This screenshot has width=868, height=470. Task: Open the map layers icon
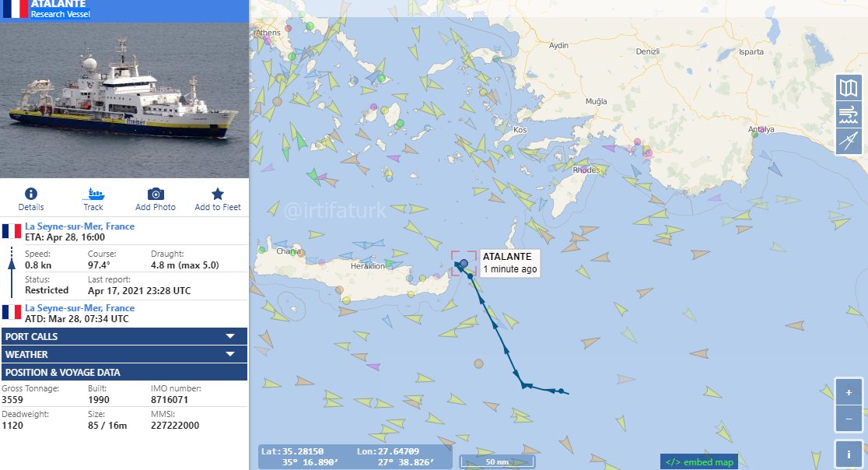tap(848, 88)
